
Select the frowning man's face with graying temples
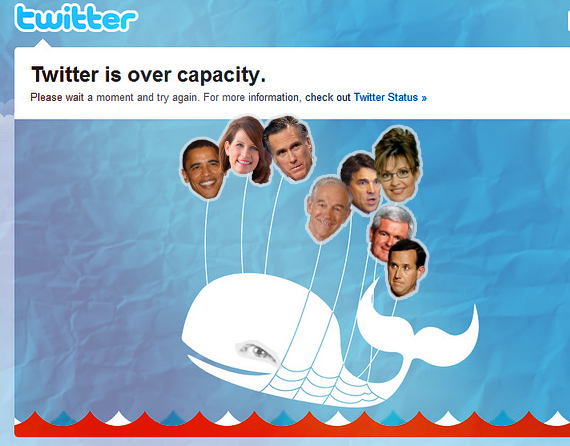click(289, 148)
